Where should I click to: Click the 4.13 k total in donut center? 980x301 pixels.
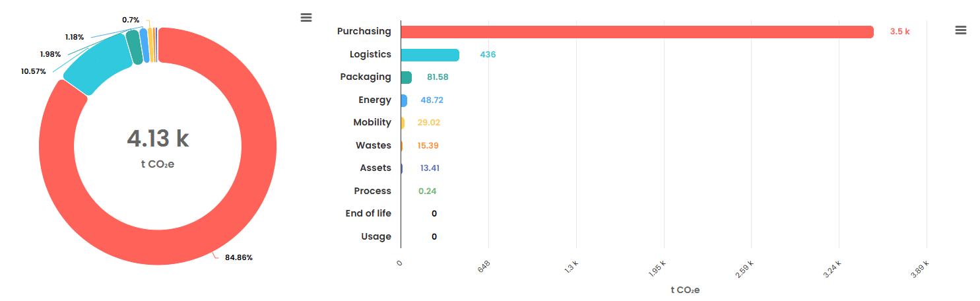pos(158,139)
